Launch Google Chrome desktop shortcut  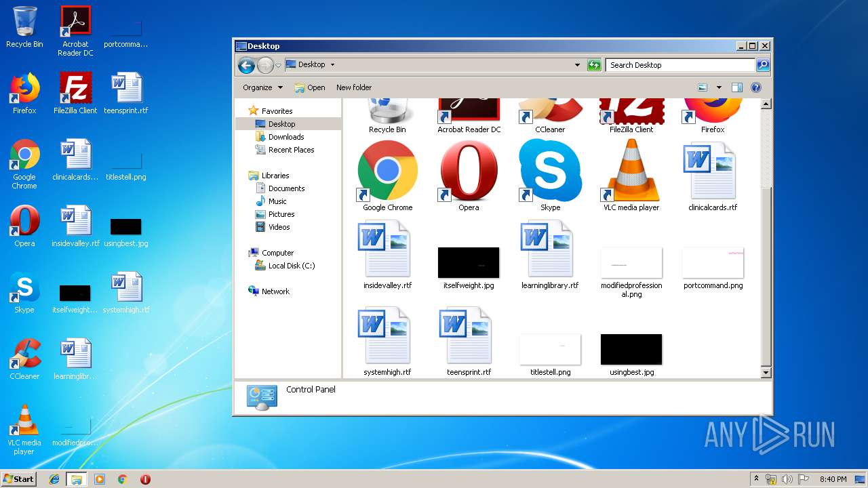point(24,164)
